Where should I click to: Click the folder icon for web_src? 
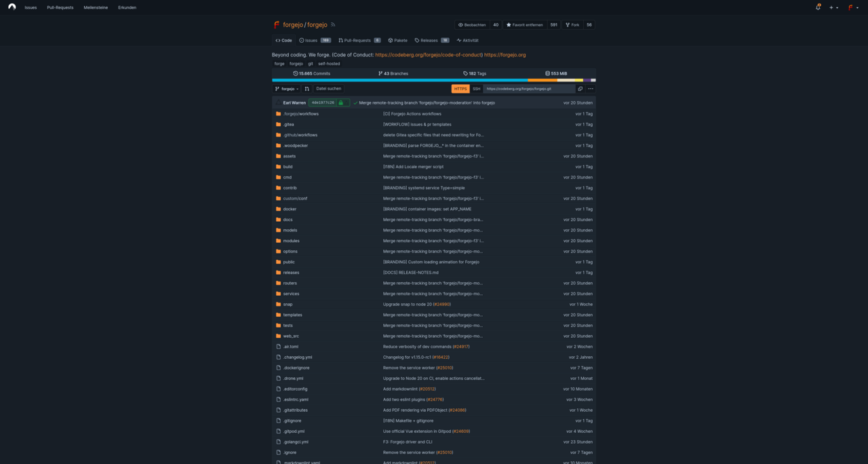278,336
